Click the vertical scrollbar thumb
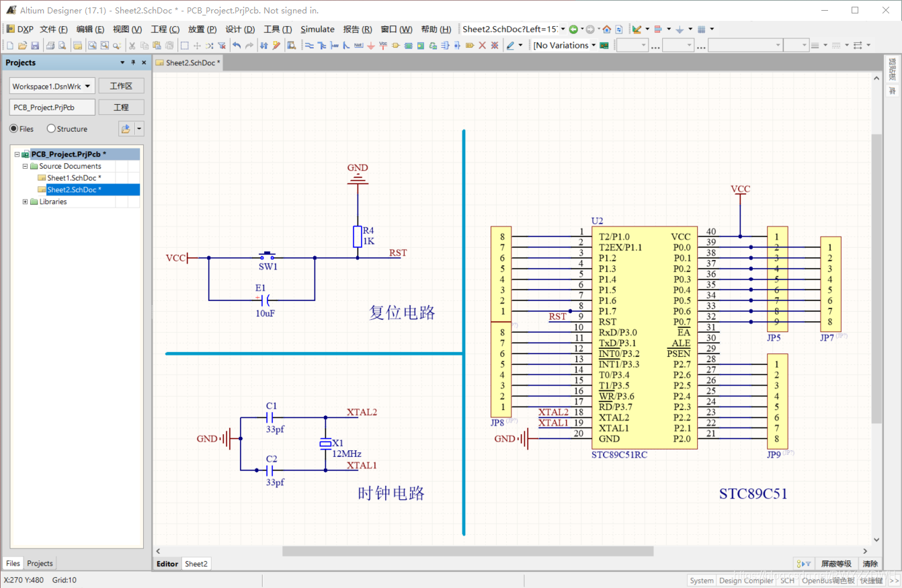This screenshot has height=588, width=902. pyautogui.click(x=876, y=278)
